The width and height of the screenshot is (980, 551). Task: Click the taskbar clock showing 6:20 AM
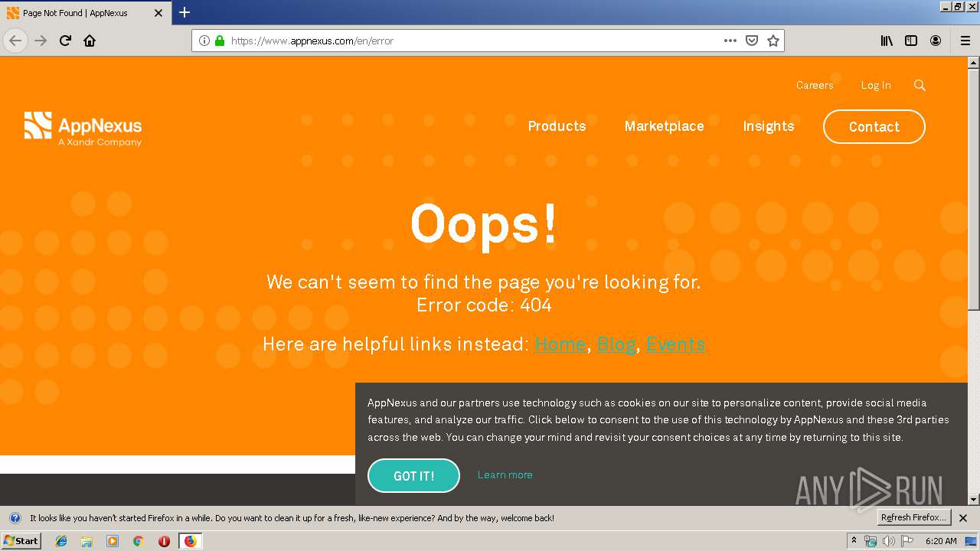(941, 541)
